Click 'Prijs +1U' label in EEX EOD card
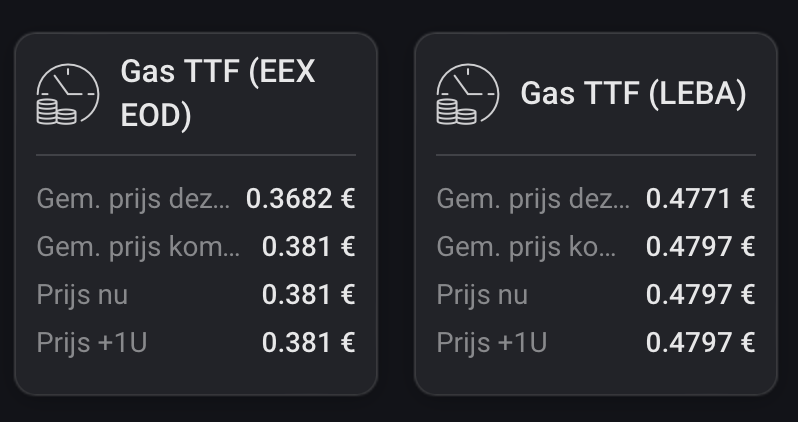798x422 pixels. pyautogui.click(x=92, y=343)
